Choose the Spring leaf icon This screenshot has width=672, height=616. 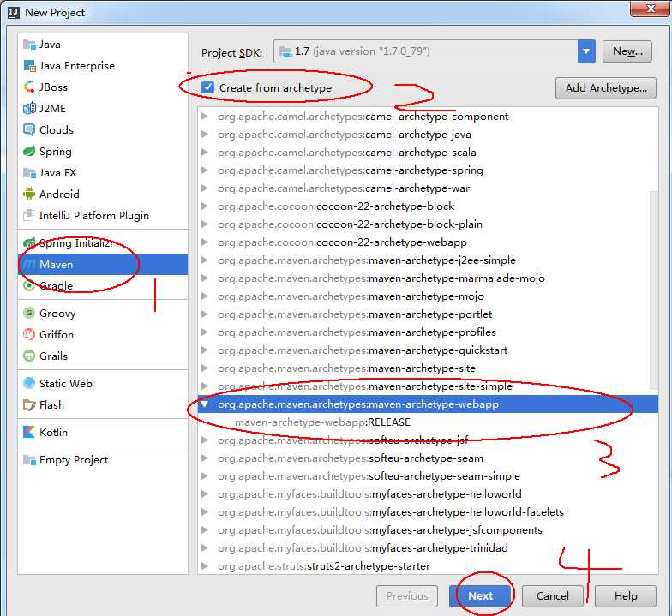coord(29,151)
